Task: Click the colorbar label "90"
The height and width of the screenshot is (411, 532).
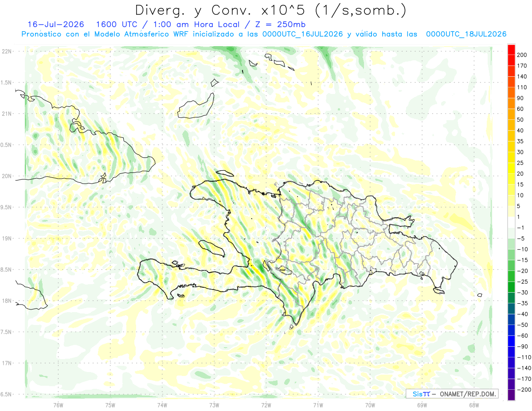Action: click(520, 98)
